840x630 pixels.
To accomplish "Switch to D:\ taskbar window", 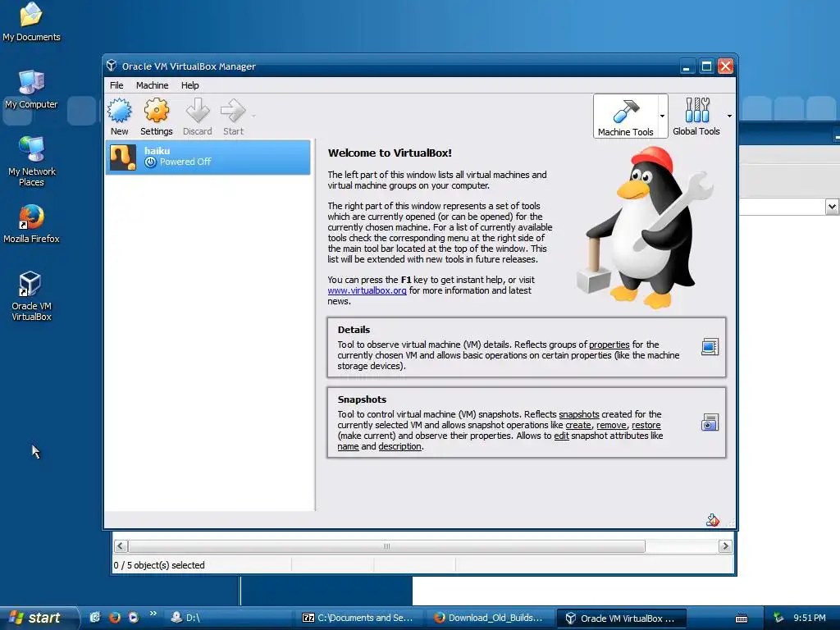I will click(x=230, y=618).
